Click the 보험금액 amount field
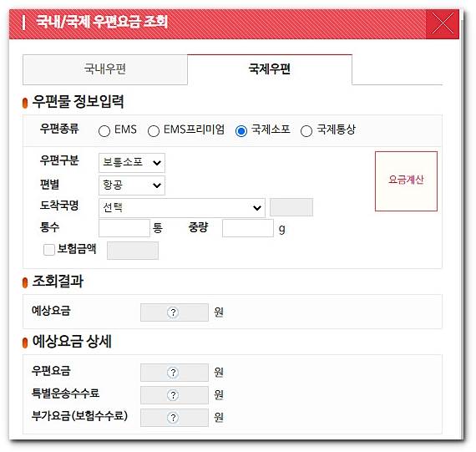The image size is (476, 452). click(133, 251)
